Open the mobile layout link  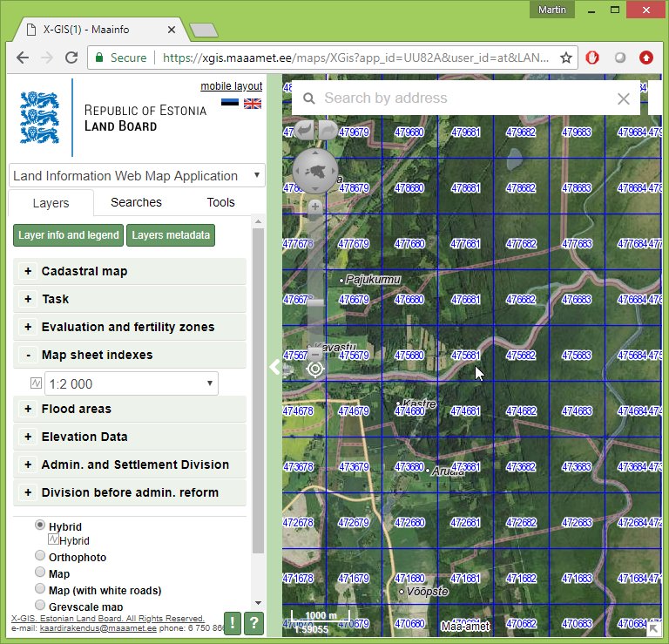[x=231, y=86]
